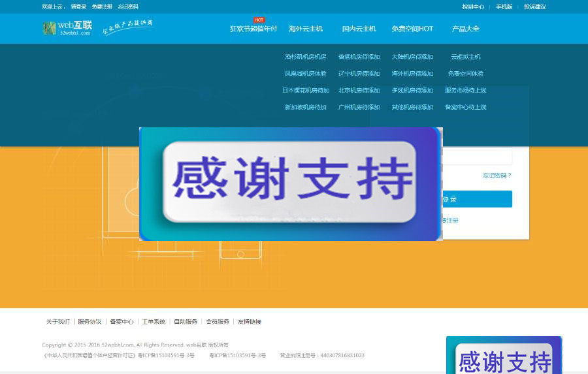The height and width of the screenshot is (374, 588).
Task: Click the 请登录 link in top bar
Action: click(x=78, y=7)
